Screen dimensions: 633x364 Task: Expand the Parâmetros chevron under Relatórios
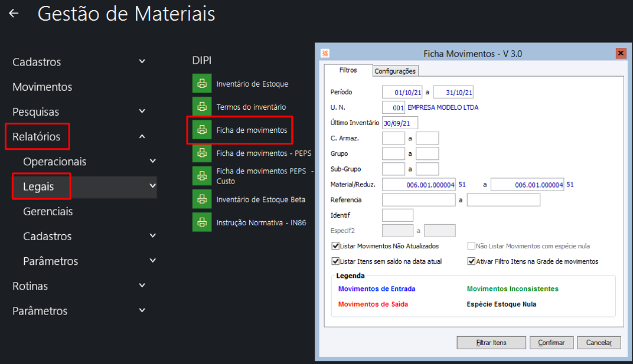coord(152,260)
